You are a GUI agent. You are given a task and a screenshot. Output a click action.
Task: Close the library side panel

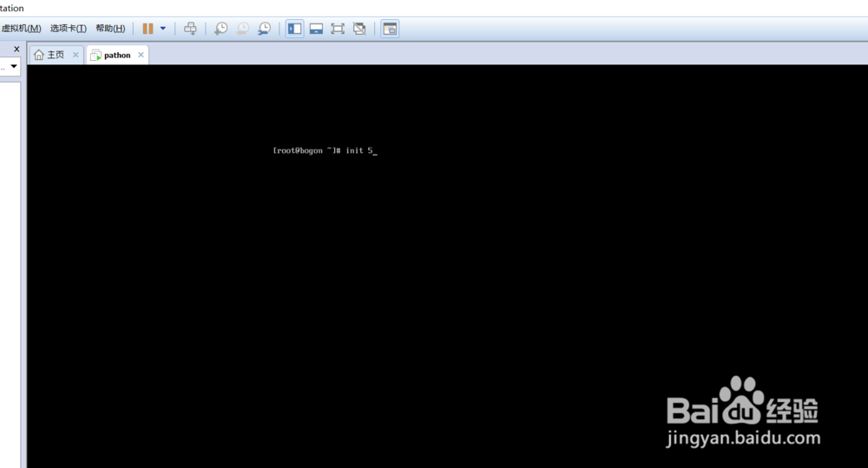(x=16, y=49)
